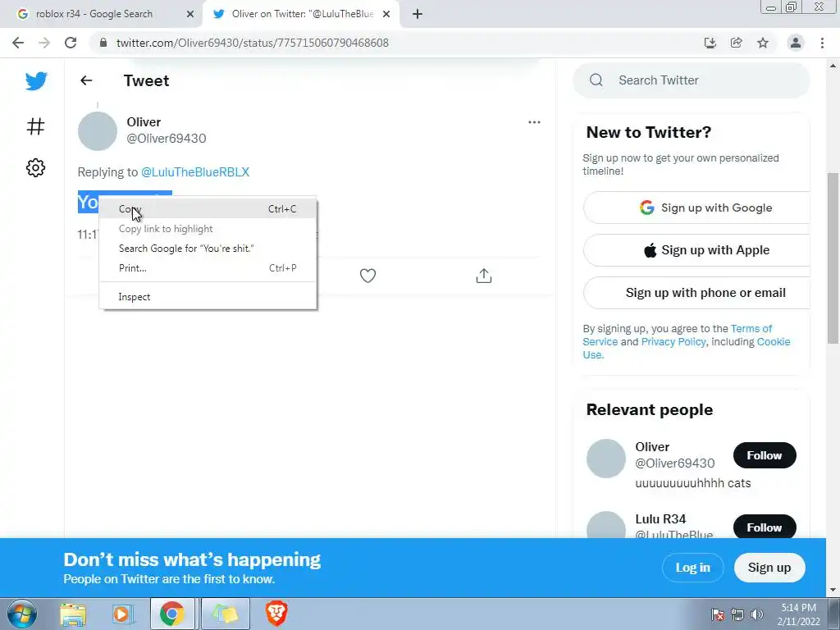Click Oliver's name in the tweet header
The height and width of the screenshot is (630, 840).
click(144, 122)
